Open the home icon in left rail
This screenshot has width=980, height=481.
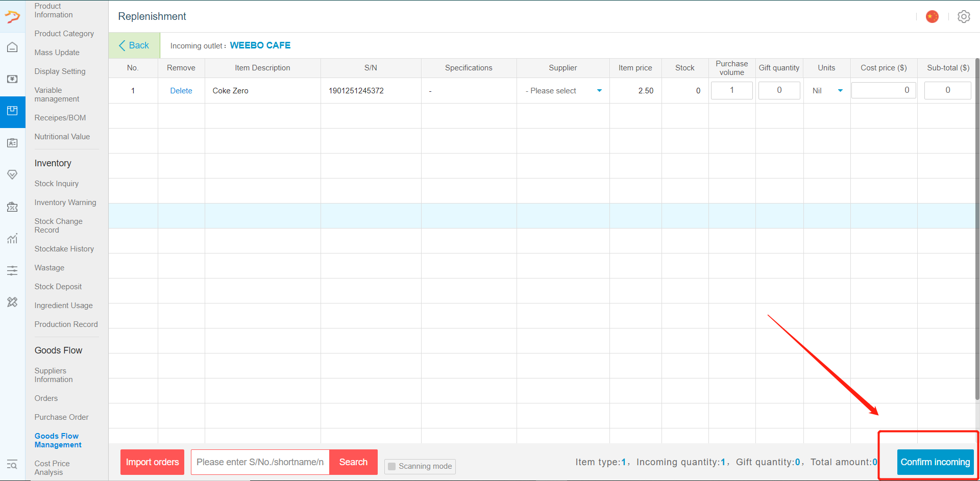click(12, 47)
